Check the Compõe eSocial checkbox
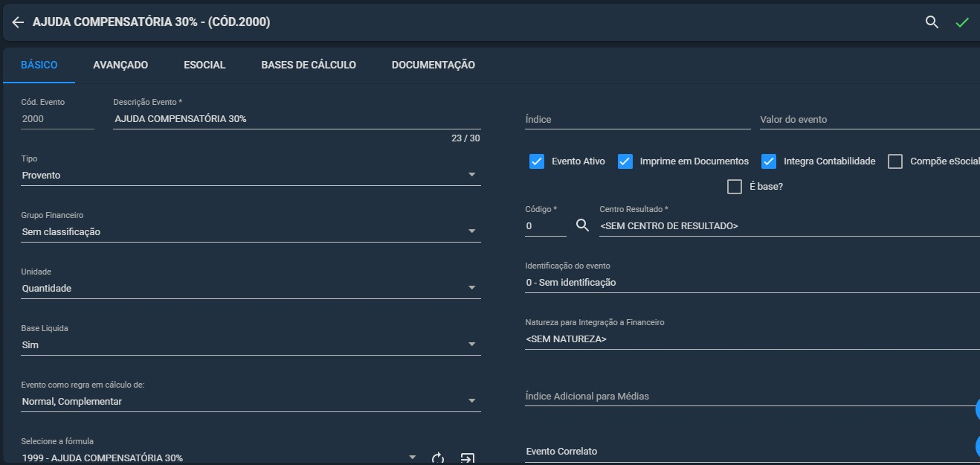Image resolution: width=980 pixels, height=465 pixels. tap(895, 161)
